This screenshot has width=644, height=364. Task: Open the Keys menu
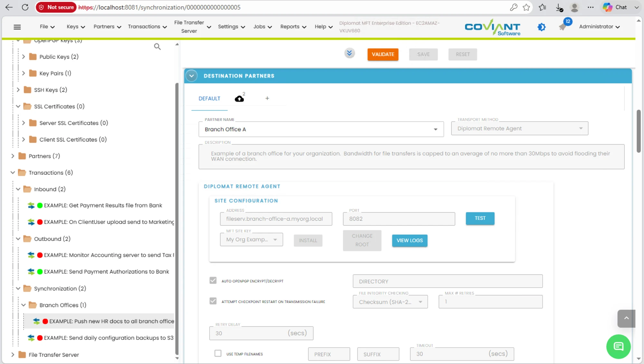(x=76, y=27)
